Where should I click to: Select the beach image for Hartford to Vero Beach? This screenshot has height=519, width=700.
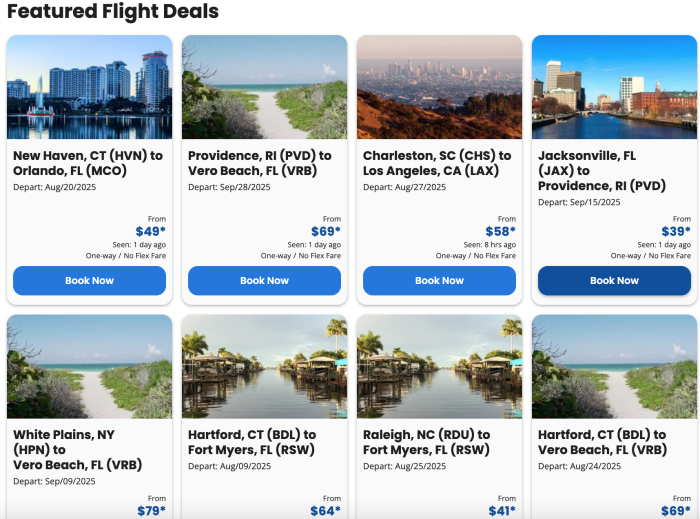point(614,367)
